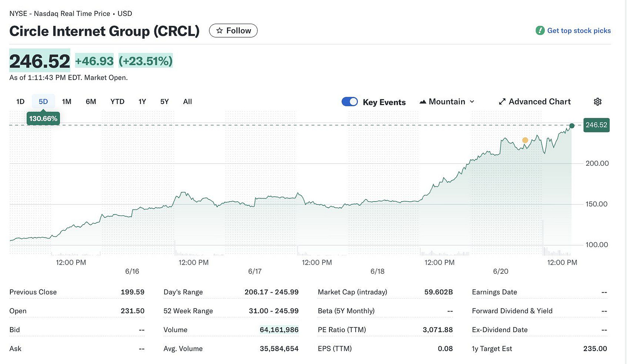Click the 150.00 y-axis label
Image resolution: width=627 pixels, height=364 pixels.
pos(597,204)
